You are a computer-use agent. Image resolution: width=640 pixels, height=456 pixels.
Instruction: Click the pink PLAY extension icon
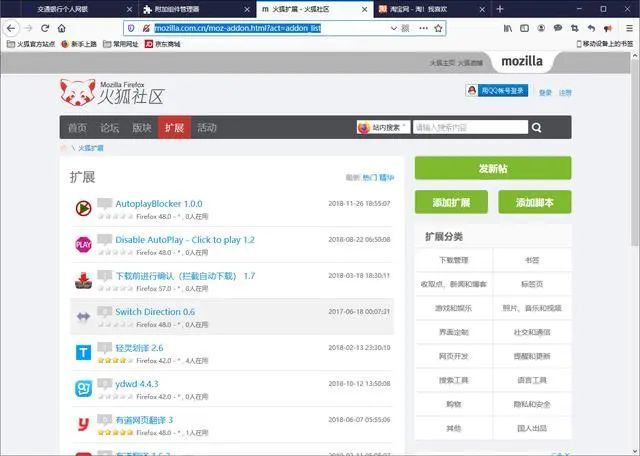[x=83, y=245]
